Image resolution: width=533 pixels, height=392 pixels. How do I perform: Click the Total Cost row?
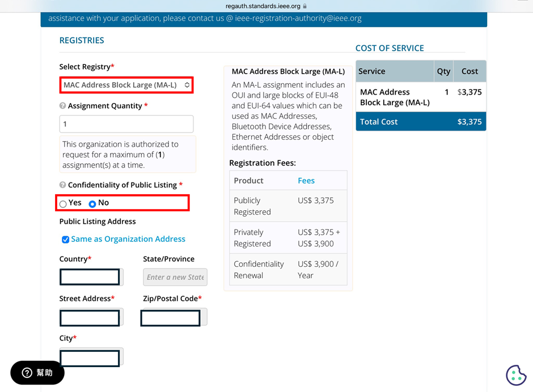point(421,122)
